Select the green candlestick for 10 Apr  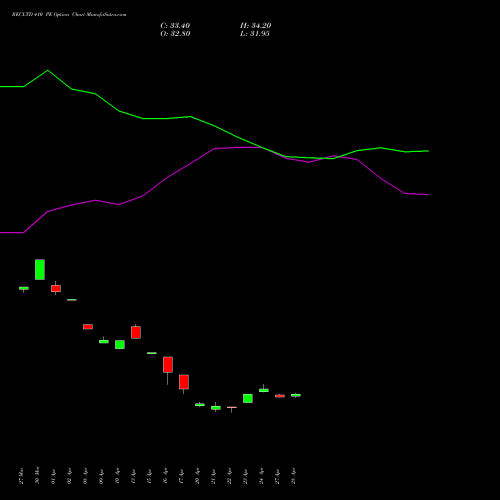click(x=120, y=344)
